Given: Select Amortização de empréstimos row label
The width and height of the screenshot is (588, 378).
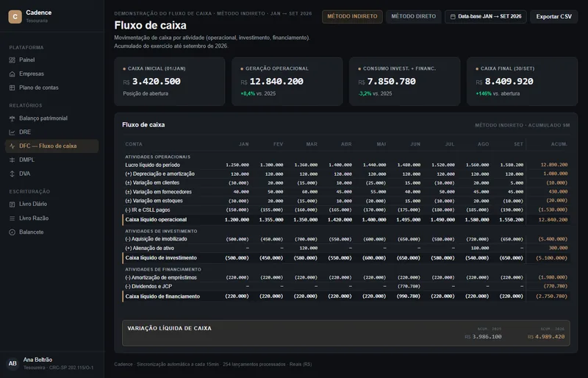Looking at the screenshot, I should click(161, 277).
